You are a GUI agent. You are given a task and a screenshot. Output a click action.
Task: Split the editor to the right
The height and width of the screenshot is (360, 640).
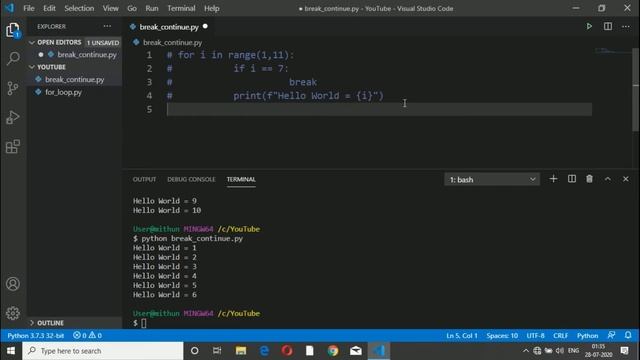(x=608, y=27)
